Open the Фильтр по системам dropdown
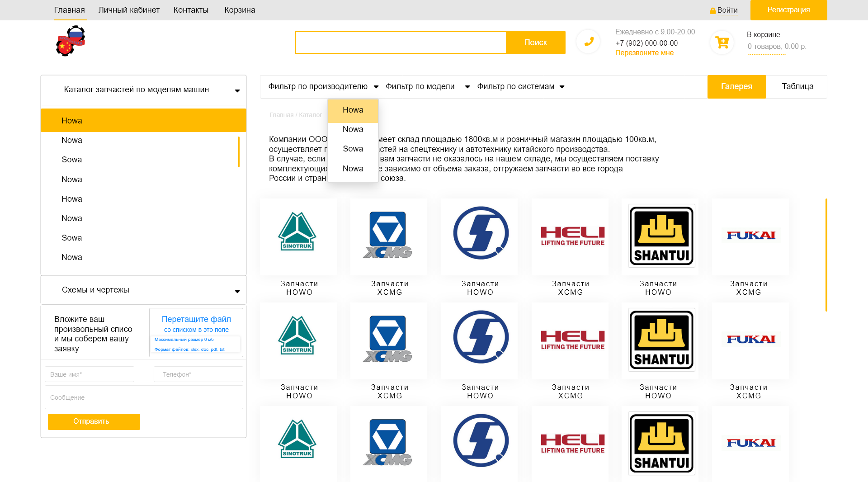The image size is (868, 482). (521, 86)
